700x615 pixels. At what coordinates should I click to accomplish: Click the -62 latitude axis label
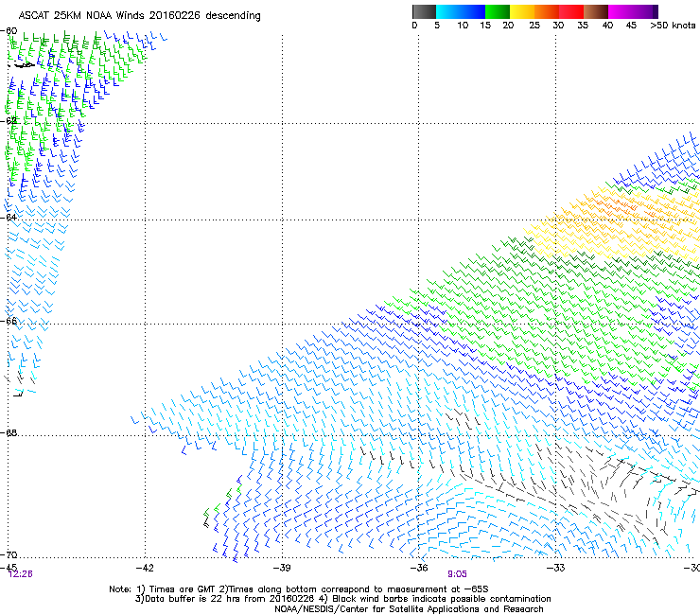[x=9, y=121]
